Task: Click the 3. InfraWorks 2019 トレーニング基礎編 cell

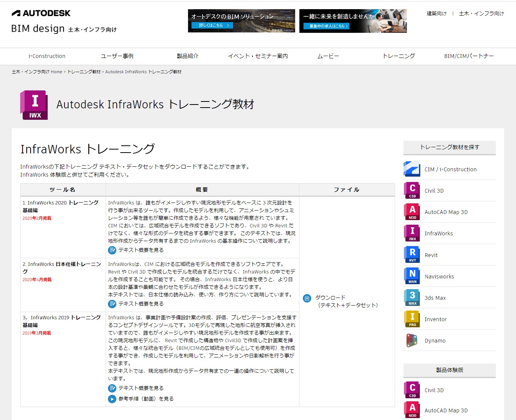Action: tap(63, 359)
